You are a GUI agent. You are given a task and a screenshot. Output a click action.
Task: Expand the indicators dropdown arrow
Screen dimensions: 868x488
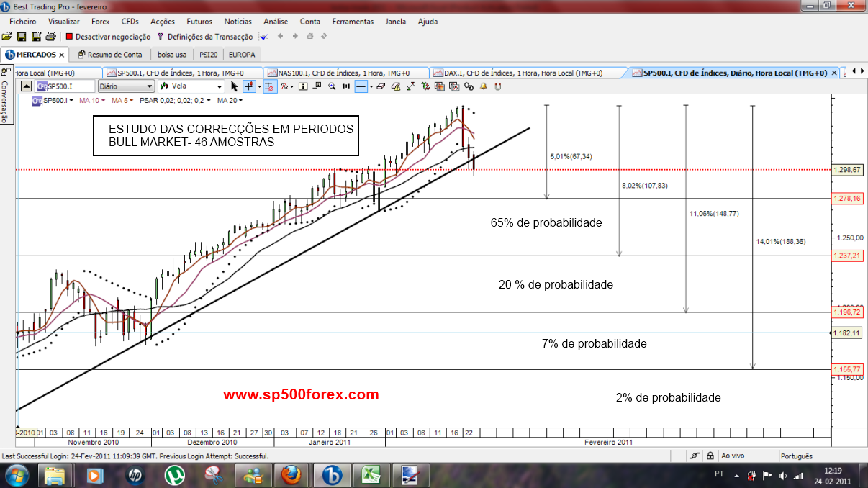coord(292,86)
